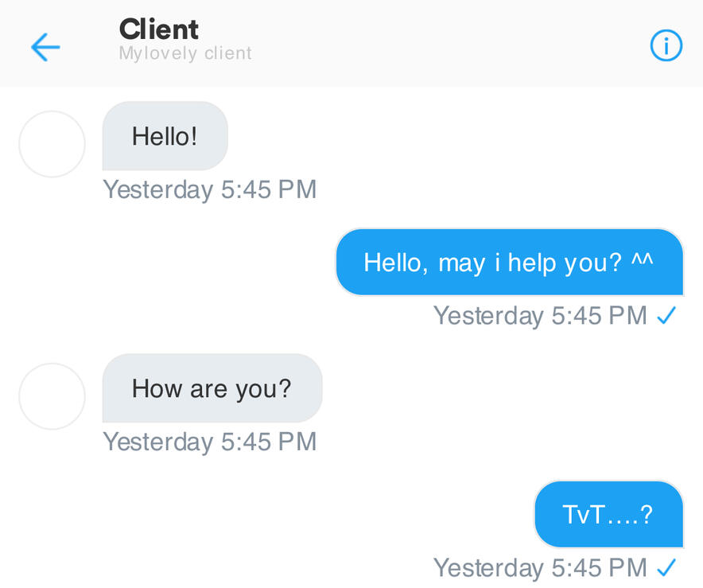Viewport: 703px width, 588px height.
Task: Select the "How are you?" message bubble
Action: coord(212,388)
